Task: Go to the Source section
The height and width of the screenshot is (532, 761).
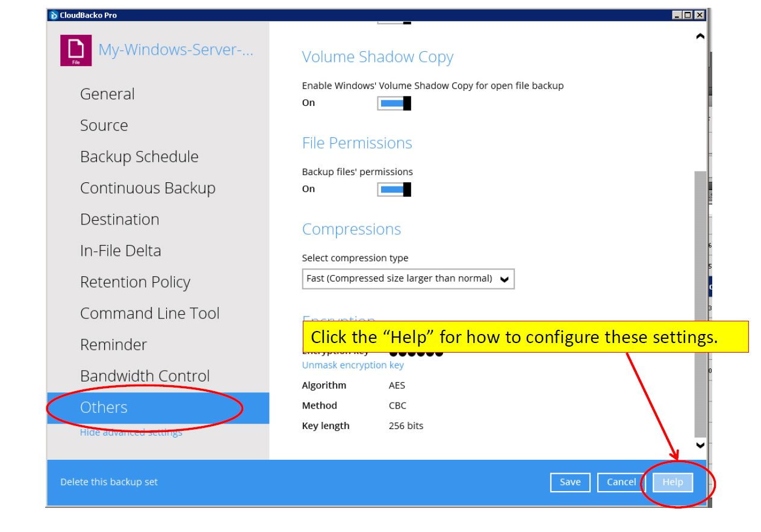Action: point(104,125)
